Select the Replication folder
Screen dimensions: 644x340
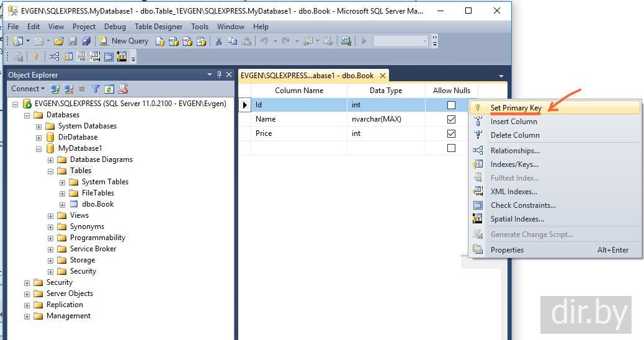click(x=65, y=305)
